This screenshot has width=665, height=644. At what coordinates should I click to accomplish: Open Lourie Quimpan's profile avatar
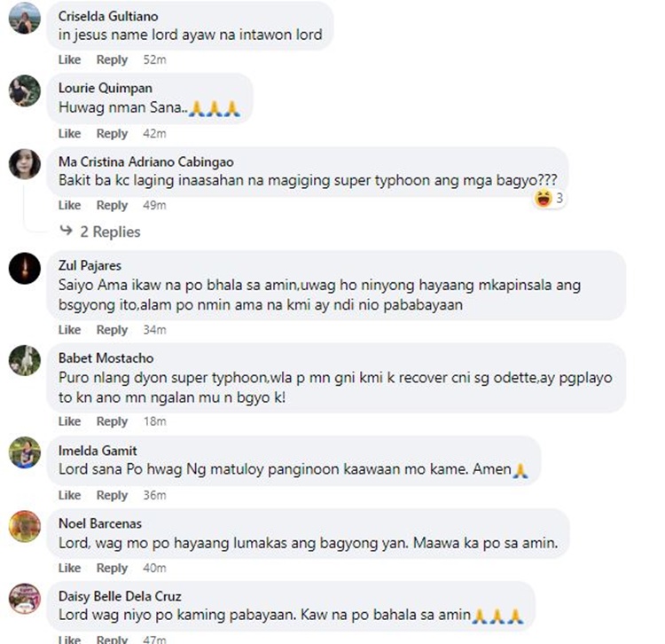coord(24,90)
